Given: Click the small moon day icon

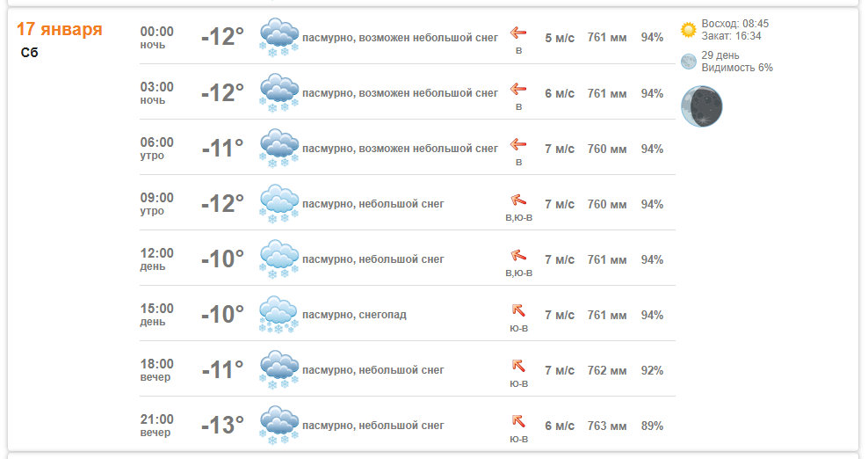Looking at the screenshot, I should (689, 62).
